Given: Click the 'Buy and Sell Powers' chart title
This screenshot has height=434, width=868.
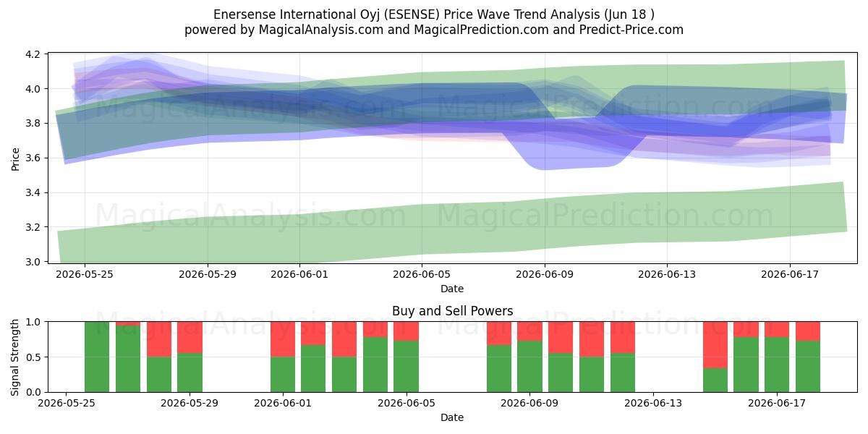Looking at the screenshot, I should [452, 311].
